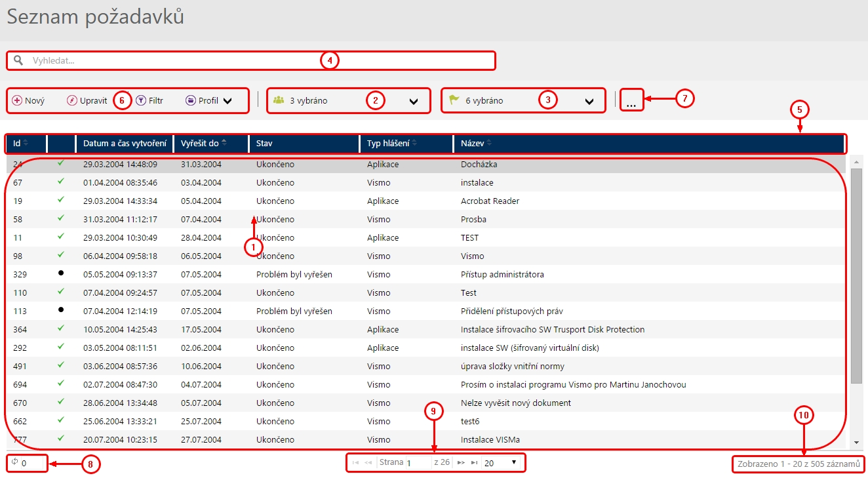The width and height of the screenshot is (868, 480).
Task: Click the Stav column header
Action: [x=304, y=143]
